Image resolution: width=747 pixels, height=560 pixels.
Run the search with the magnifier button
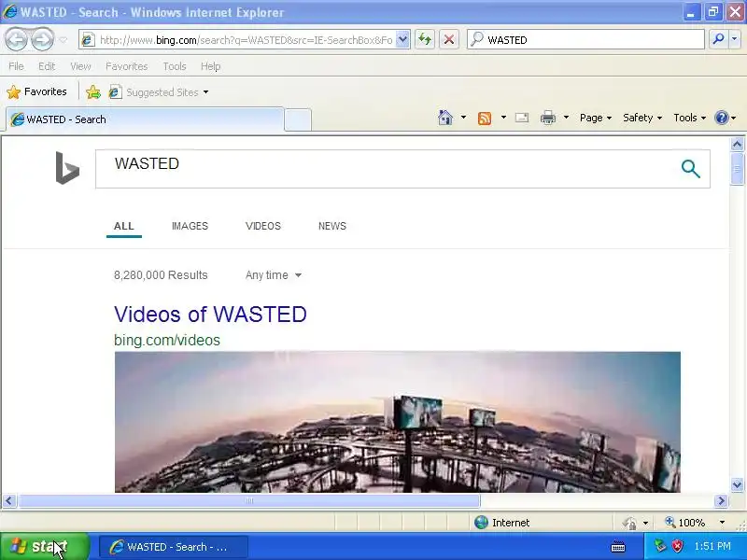[x=718, y=40]
